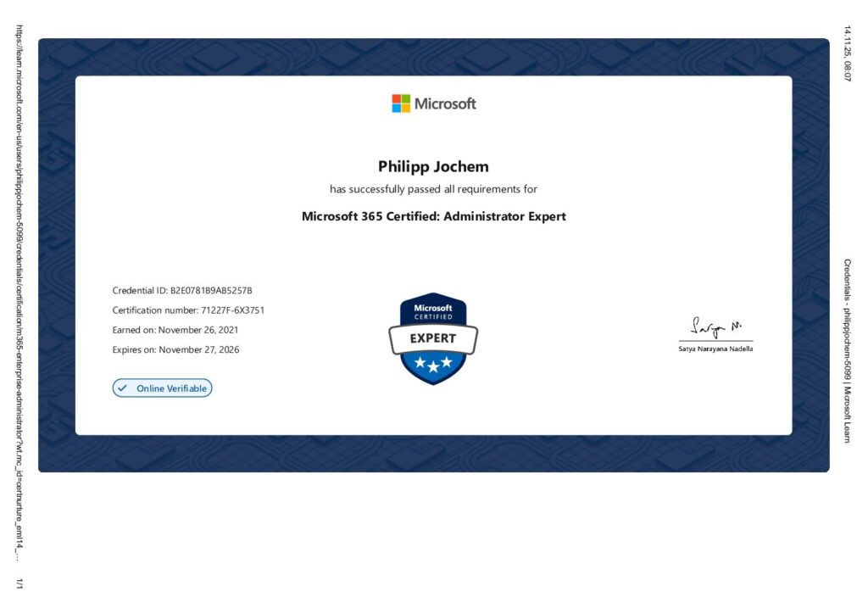
Task: Click the Microsoft wordmark text
Action: pyautogui.click(x=445, y=103)
